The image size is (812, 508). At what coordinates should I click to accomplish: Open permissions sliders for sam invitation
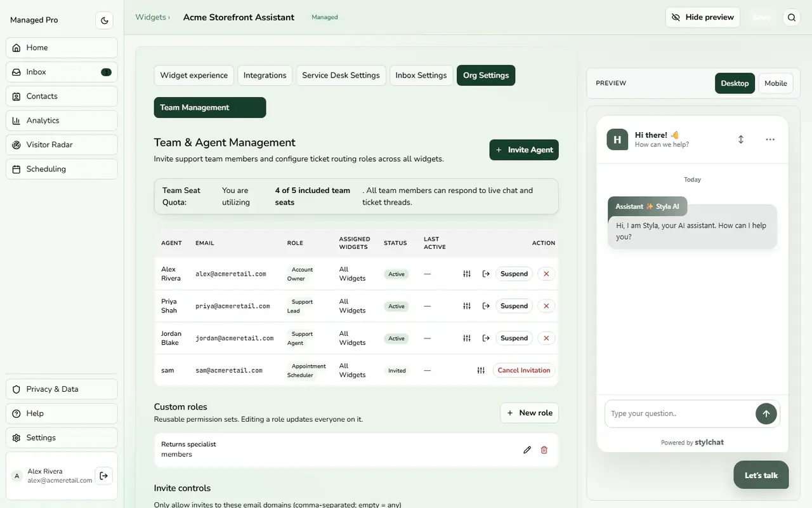[481, 370]
